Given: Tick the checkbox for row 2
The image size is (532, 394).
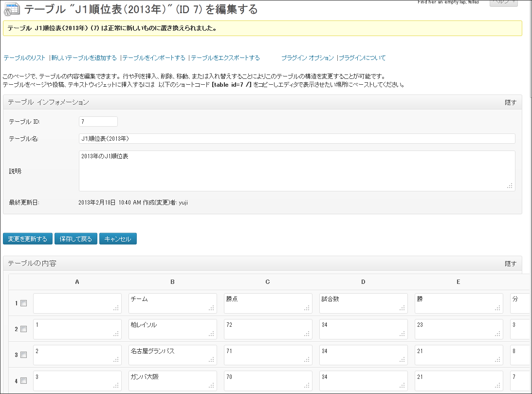Looking at the screenshot, I should point(23,329).
